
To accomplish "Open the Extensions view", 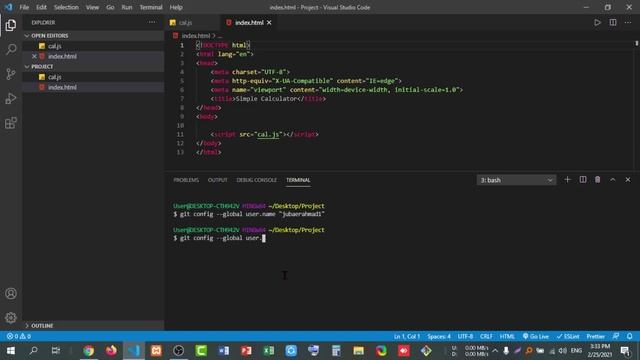I will (x=11, y=123).
